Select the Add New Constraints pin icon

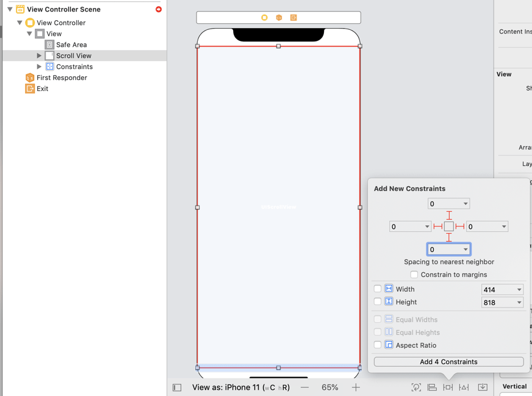pos(448,387)
